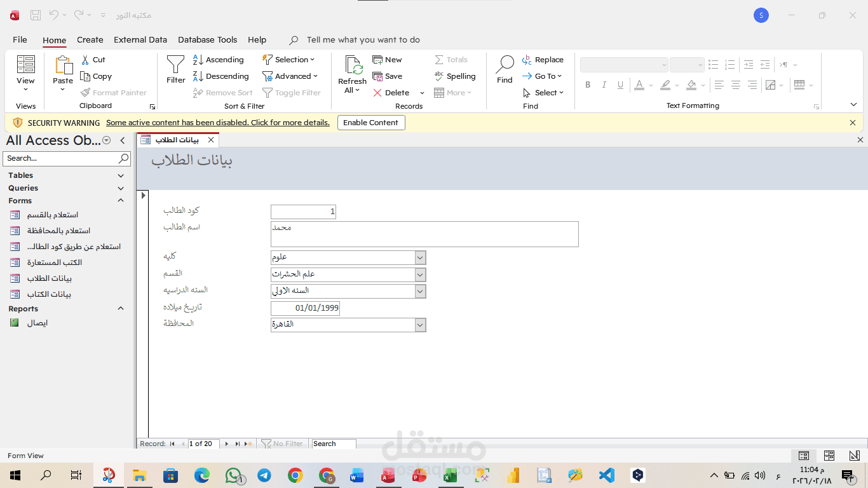Open the الكتب المستعارة form

(x=55, y=262)
